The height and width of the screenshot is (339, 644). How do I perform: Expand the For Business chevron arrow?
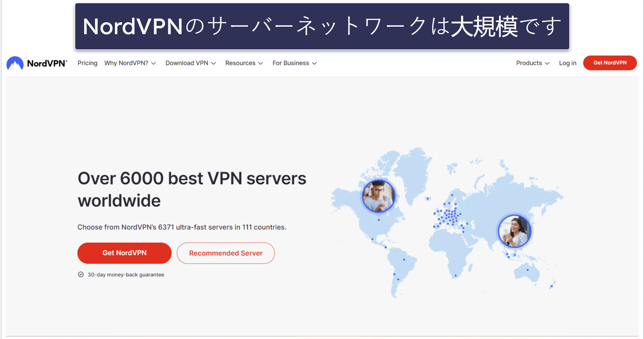click(314, 63)
